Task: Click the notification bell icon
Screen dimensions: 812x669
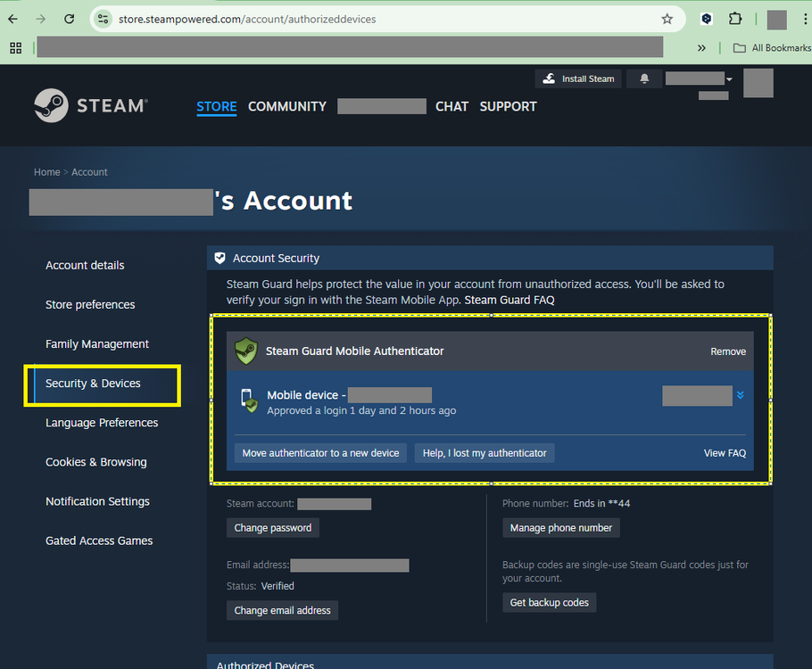Action: [644, 79]
